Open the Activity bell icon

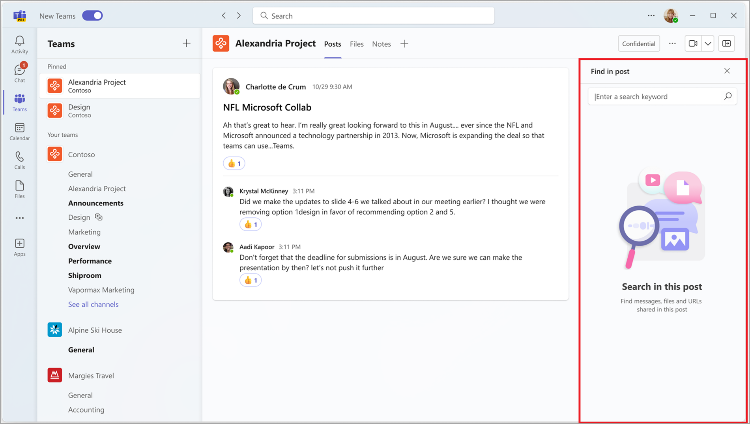pyautogui.click(x=20, y=44)
